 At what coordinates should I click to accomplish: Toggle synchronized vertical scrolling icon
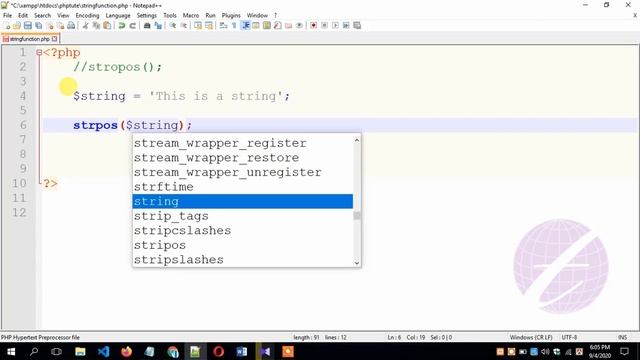click(x=198, y=26)
